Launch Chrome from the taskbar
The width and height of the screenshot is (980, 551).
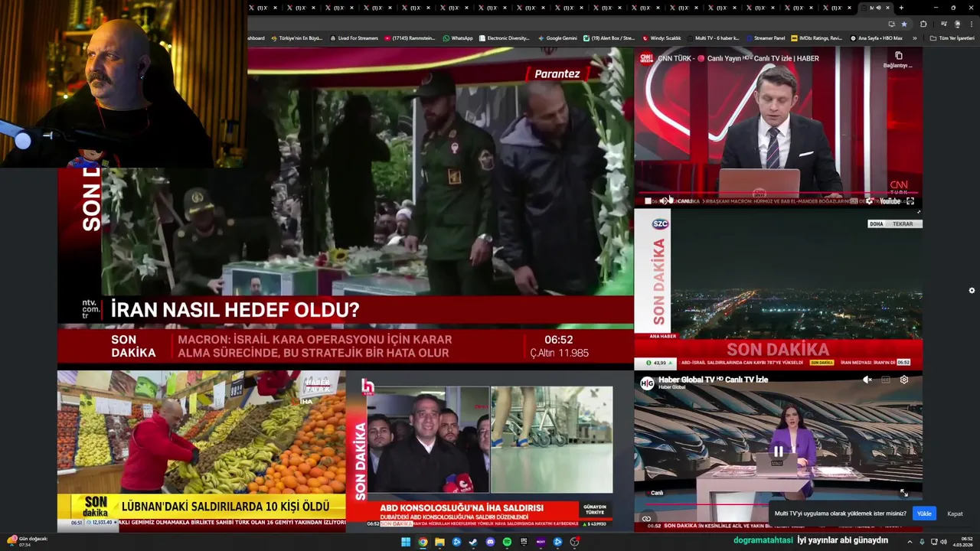point(423,542)
